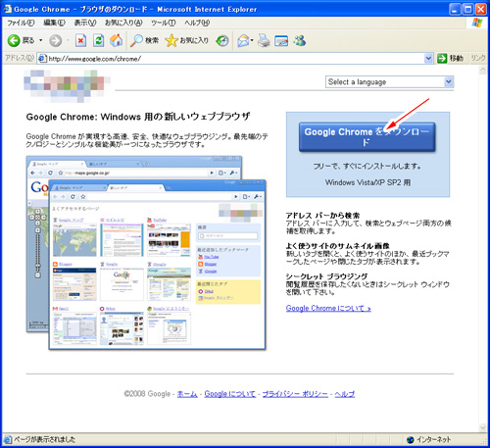
Task: Expand the Links (リンク) toolbar
Action: tap(478, 58)
